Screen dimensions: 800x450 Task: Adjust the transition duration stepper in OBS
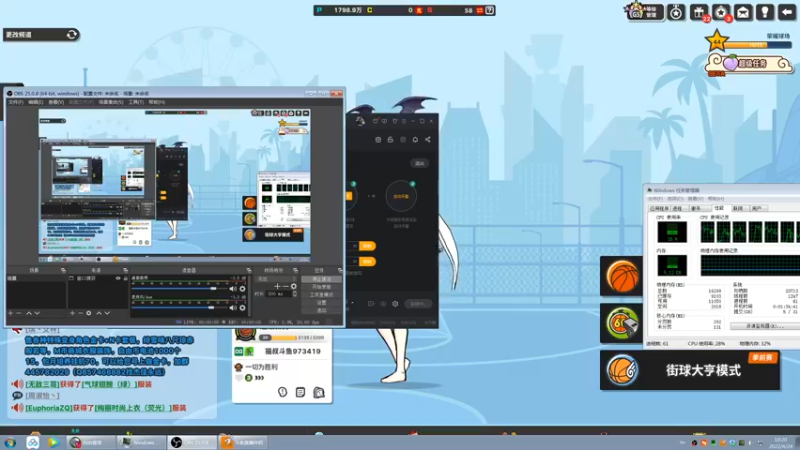pos(295,294)
